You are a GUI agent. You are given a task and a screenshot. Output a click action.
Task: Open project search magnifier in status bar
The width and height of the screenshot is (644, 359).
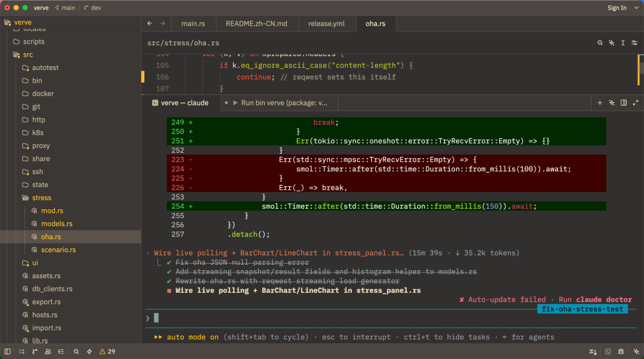coord(76,352)
